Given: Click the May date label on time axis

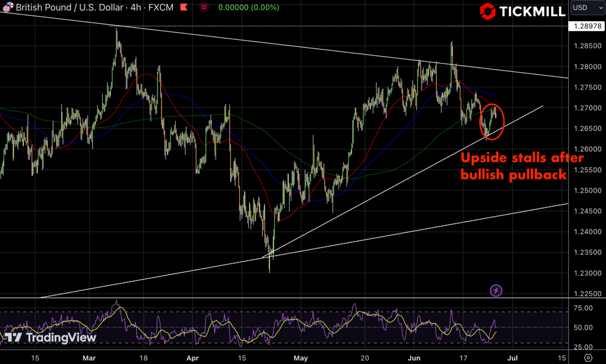Looking at the screenshot, I should click(301, 358).
